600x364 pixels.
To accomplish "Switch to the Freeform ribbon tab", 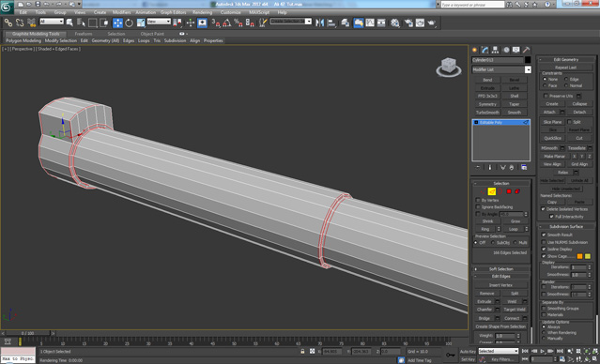I will click(83, 34).
